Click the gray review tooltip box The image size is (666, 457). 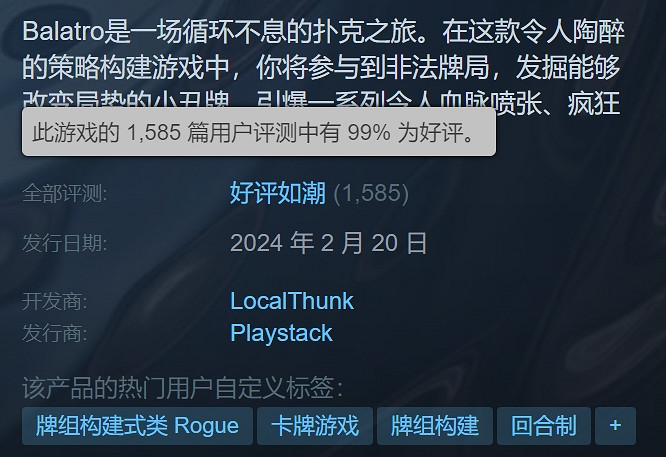pos(259,132)
